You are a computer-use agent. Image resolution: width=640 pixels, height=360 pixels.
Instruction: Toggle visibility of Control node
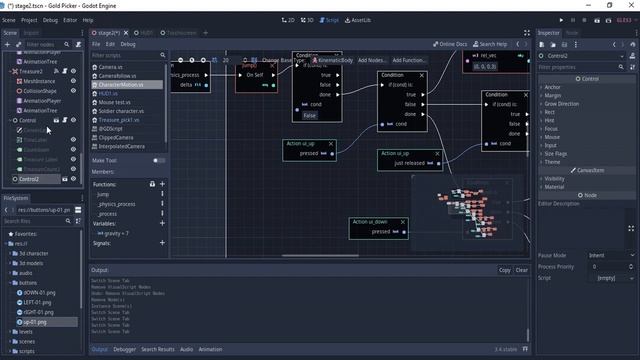(73, 120)
